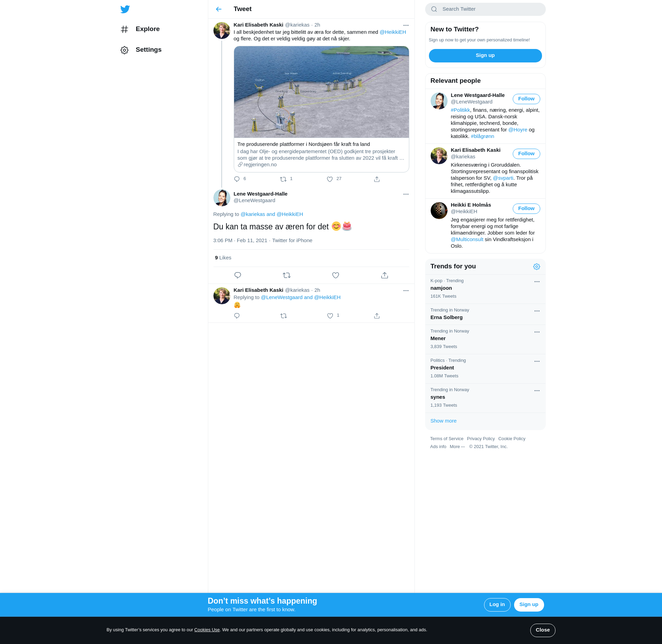Screen dimensions: 662x644
Task: Open trends settings gear icon
Action: 536,267
